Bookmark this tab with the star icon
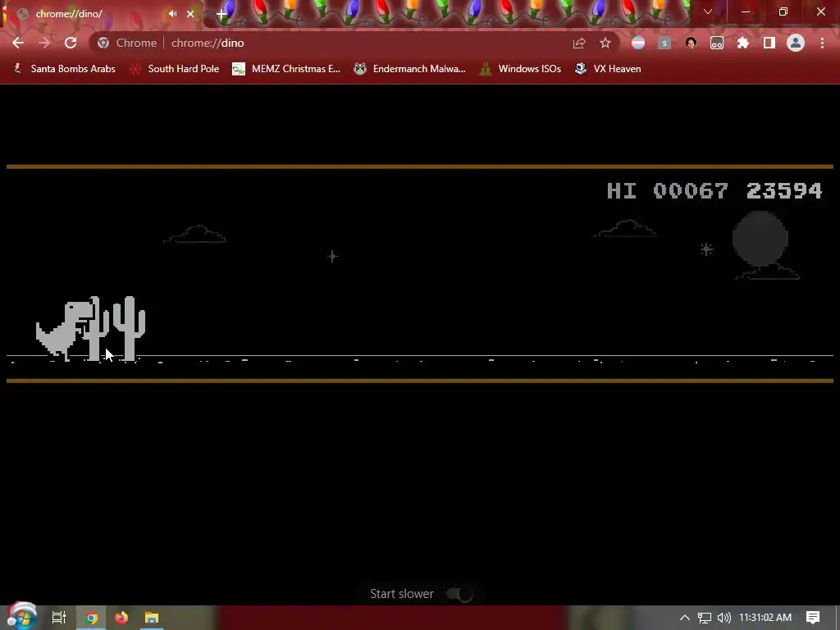 (x=605, y=43)
